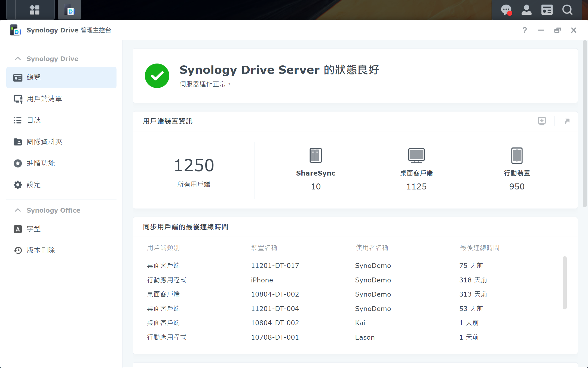This screenshot has height=368, width=588.
Task: Click the 日誌 list icon
Action: (x=17, y=120)
